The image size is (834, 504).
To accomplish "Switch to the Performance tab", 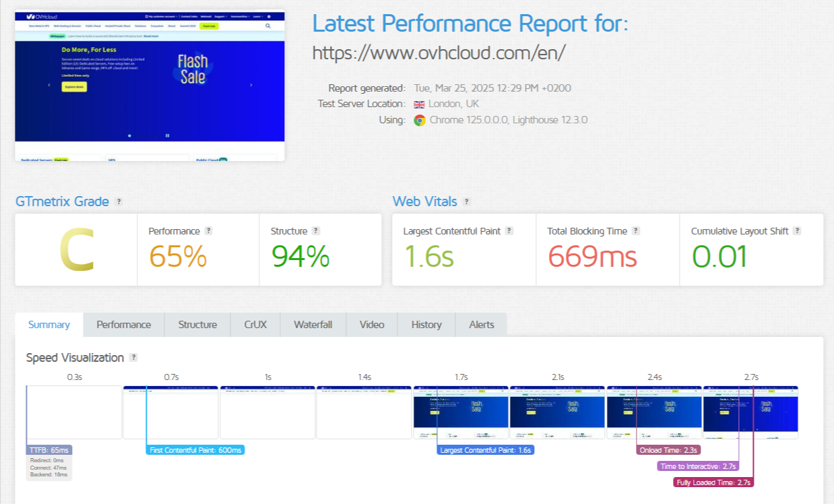I will [x=123, y=325].
